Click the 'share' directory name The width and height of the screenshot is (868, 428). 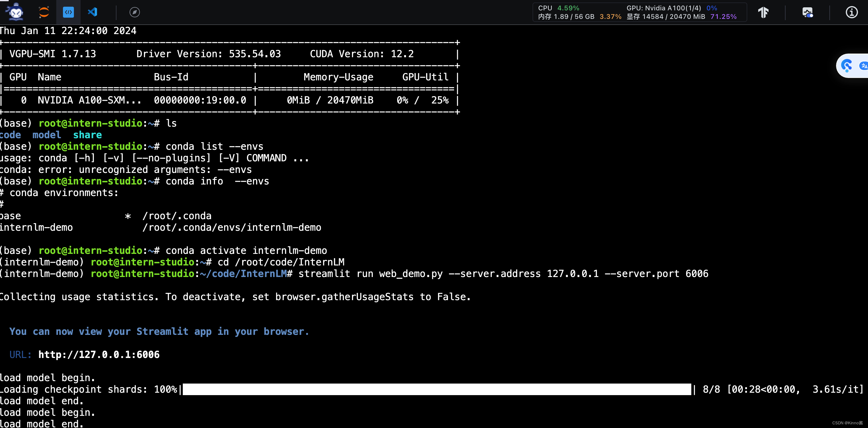[87, 135]
